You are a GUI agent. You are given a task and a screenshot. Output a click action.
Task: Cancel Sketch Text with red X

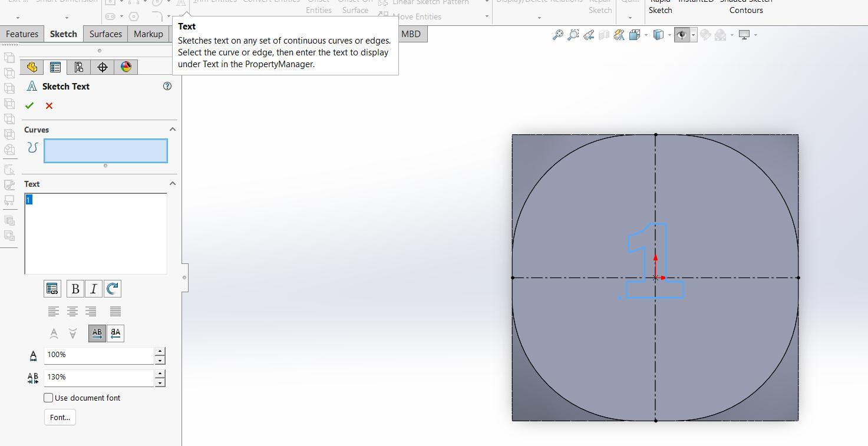[x=49, y=106]
